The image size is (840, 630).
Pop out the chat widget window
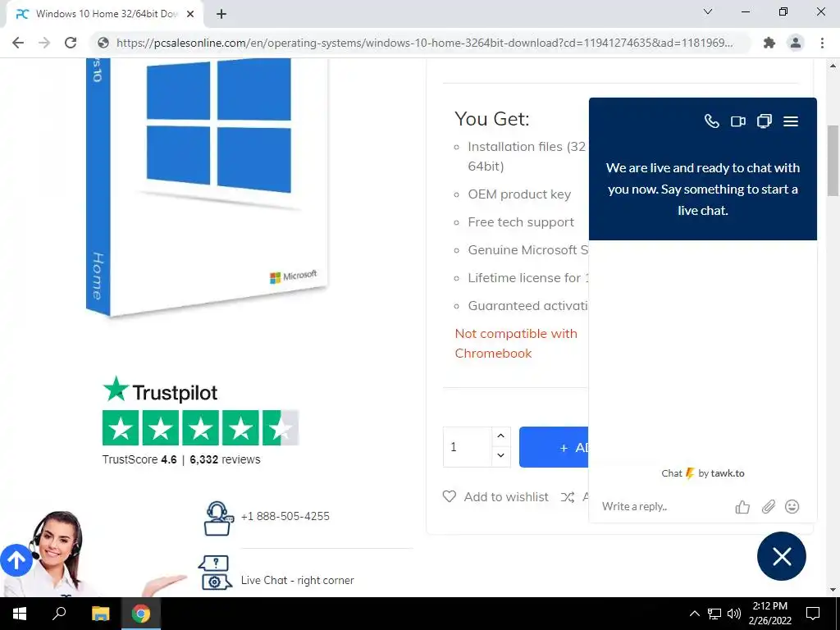[765, 121]
